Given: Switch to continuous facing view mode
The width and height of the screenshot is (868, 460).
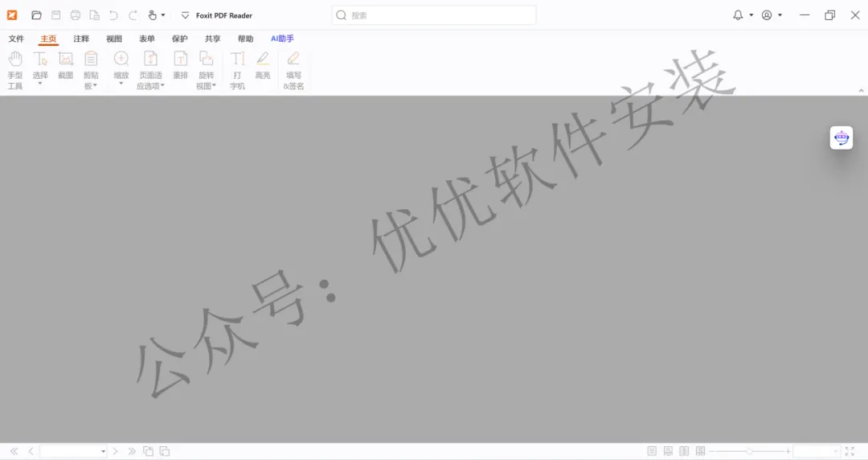Looking at the screenshot, I should 700,451.
